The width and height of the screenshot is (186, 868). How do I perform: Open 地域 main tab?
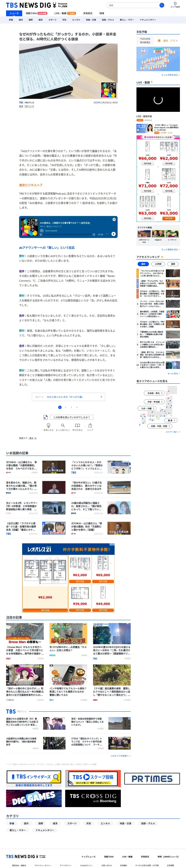pyautogui.click(x=102, y=13)
